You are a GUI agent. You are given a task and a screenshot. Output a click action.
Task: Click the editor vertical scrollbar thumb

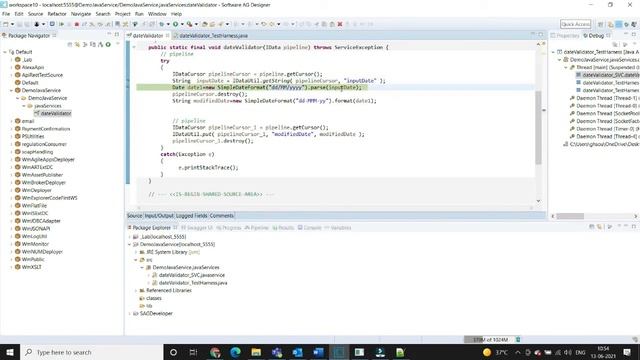point(538,127)
